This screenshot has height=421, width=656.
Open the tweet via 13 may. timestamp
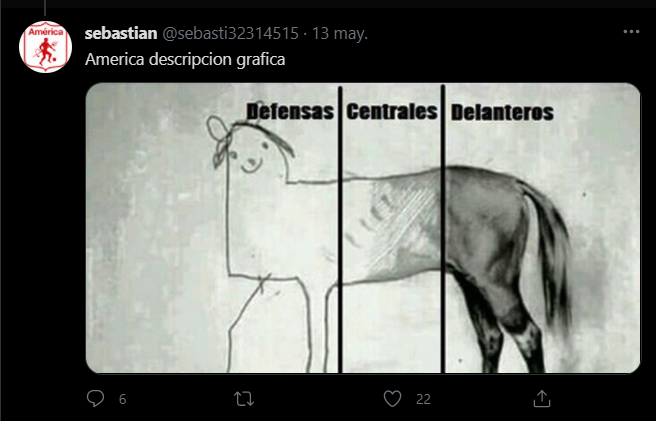pos(340,33)
